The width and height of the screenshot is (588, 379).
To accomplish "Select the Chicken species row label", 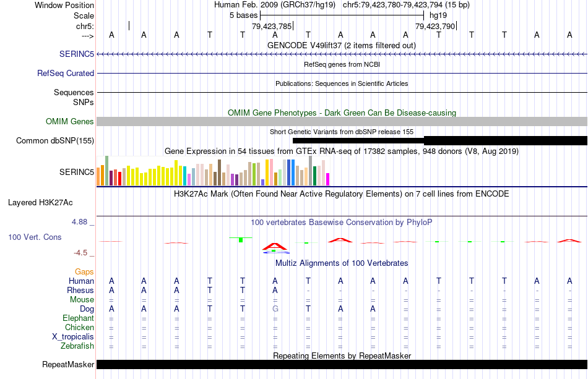I will pos(79,327).
